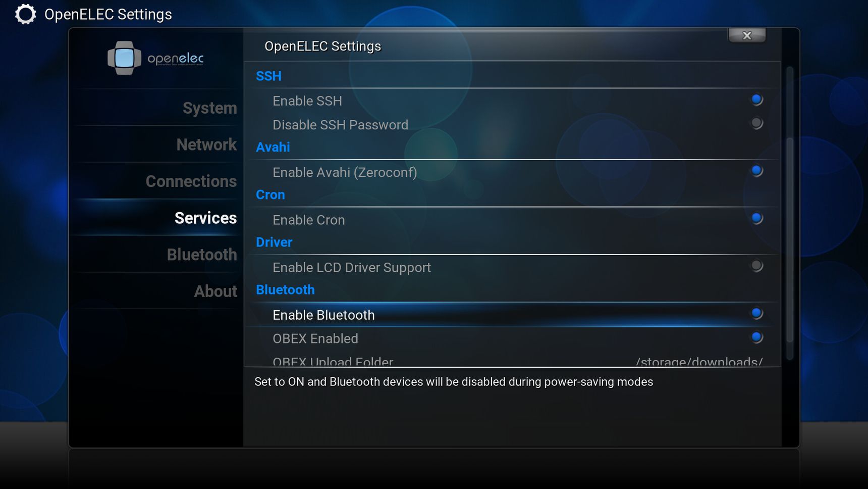Image resolution: width=868 pixels, height=489 pixels.
Task: Close the OpenELEC Settings dialog
Action: (747, 35)
